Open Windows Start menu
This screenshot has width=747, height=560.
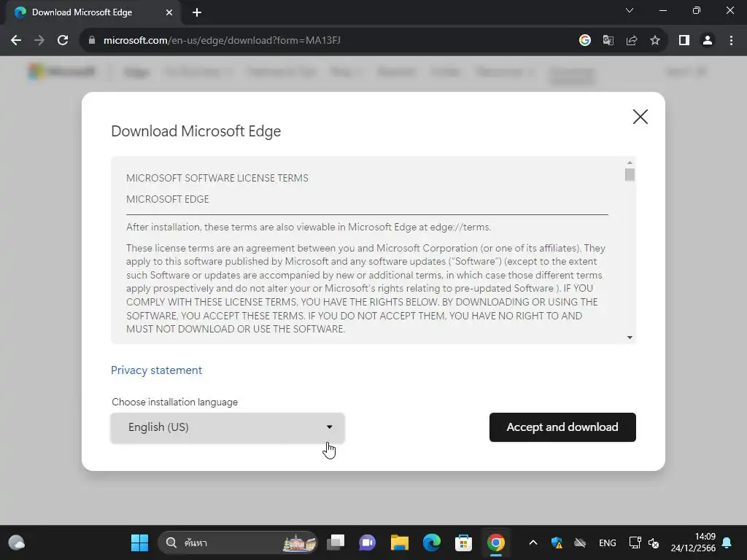click(139, 542)
